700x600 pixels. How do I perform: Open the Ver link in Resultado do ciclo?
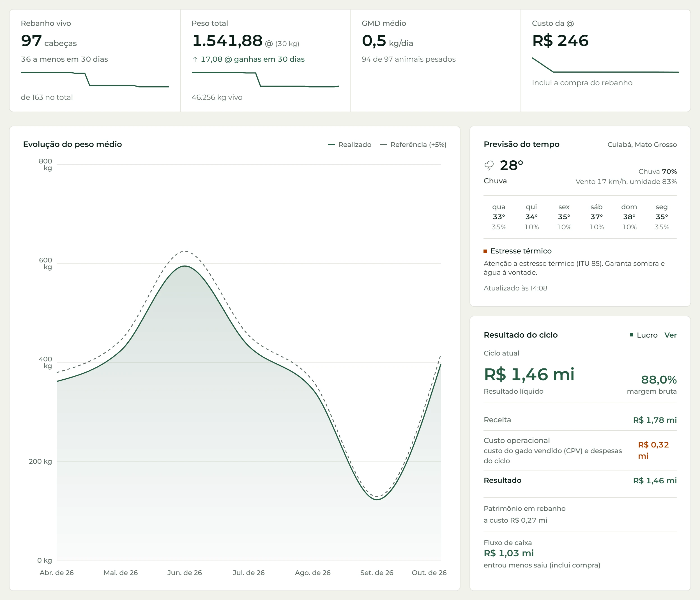670,335
